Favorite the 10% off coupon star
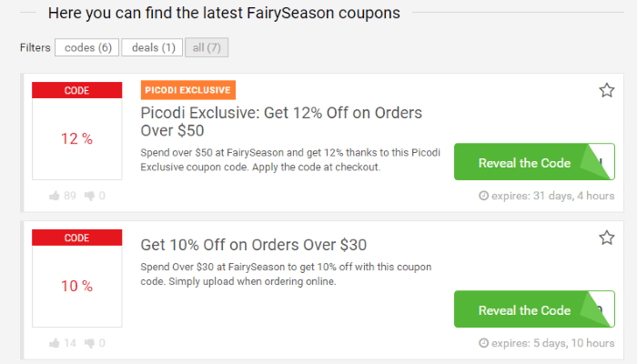This screenshot has height=364, width=637. (x=607, y=238)
